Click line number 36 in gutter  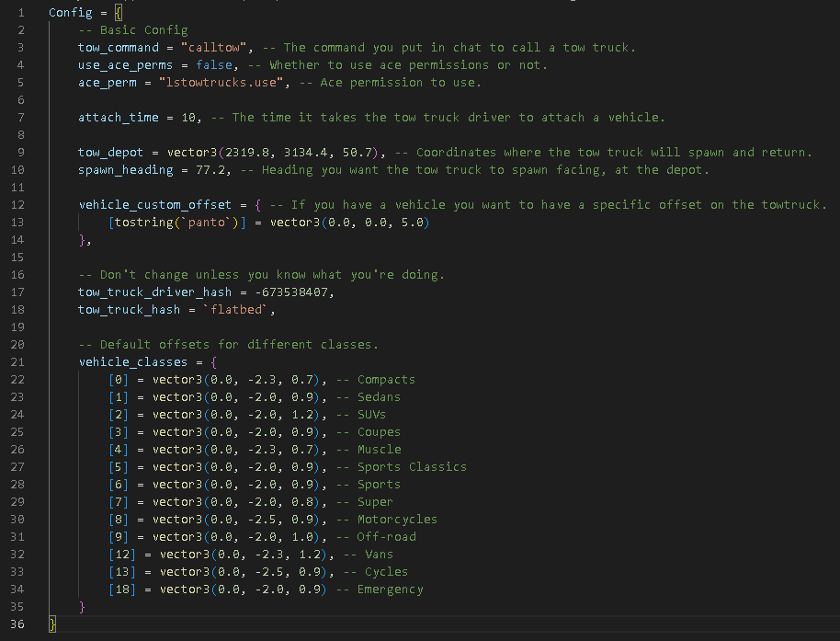click(x=17, y=624)
